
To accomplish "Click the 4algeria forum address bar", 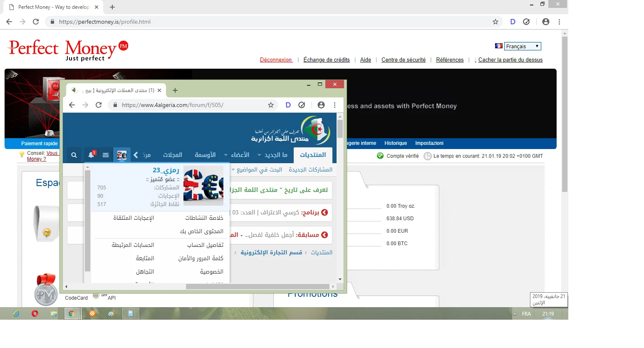I will (x=187, y=105).
